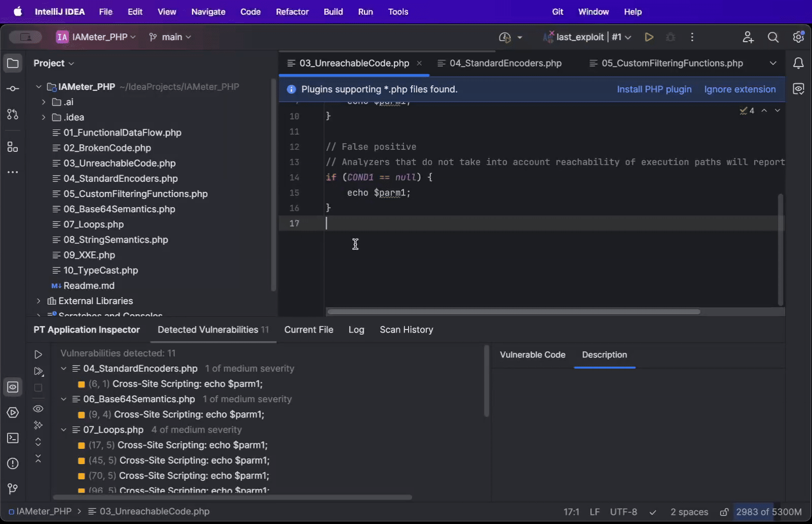Image resolution: width=812 pixels, height=524 pixels.
Task: Open the Current File tab
Action: pos(309,330)
